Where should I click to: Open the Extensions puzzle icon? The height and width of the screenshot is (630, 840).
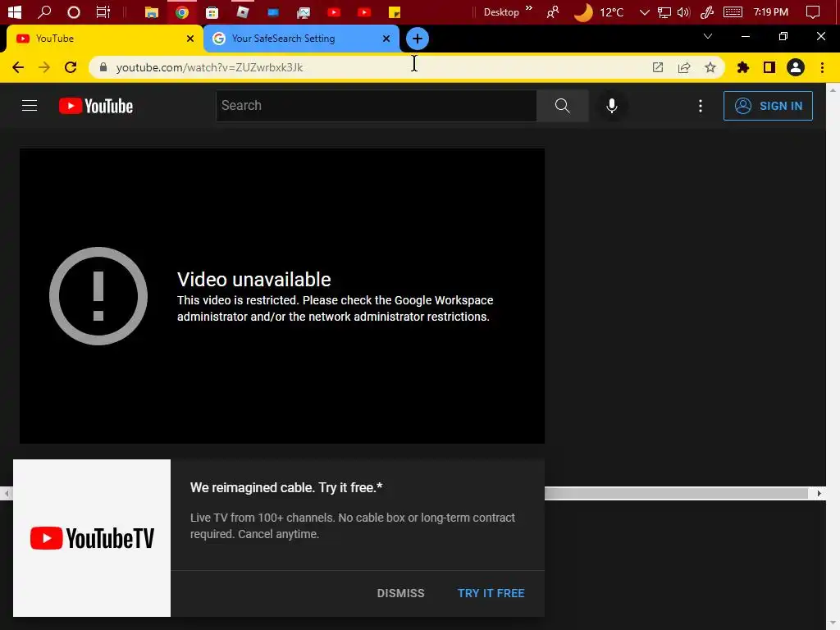click(742, 67)
